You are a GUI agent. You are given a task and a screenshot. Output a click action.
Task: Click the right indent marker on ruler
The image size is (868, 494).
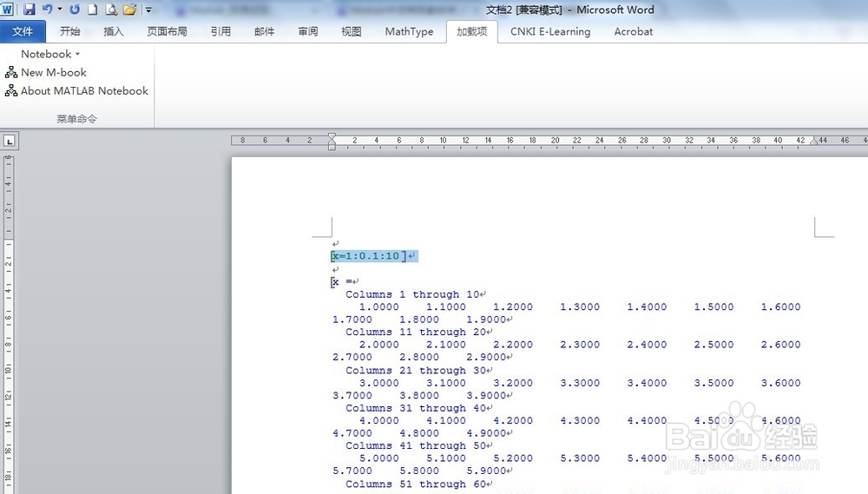[x=814, y=142]
